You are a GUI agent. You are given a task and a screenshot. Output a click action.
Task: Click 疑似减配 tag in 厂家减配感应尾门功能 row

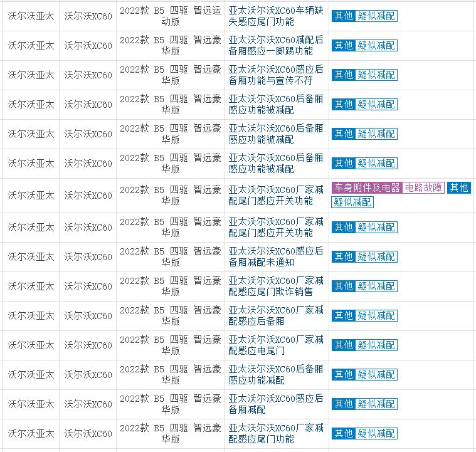coord(376,433)
